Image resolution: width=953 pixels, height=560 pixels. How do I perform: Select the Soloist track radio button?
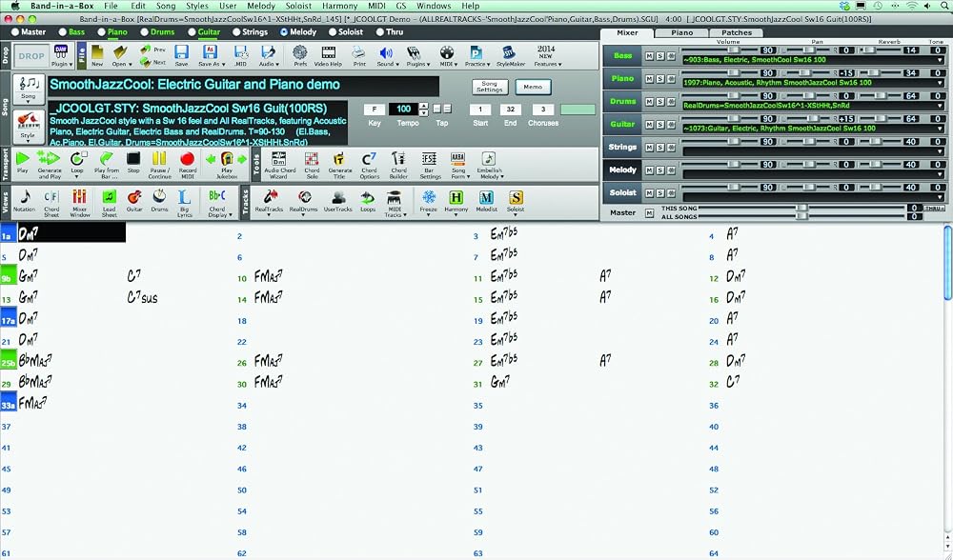click(x=332, y=32)
